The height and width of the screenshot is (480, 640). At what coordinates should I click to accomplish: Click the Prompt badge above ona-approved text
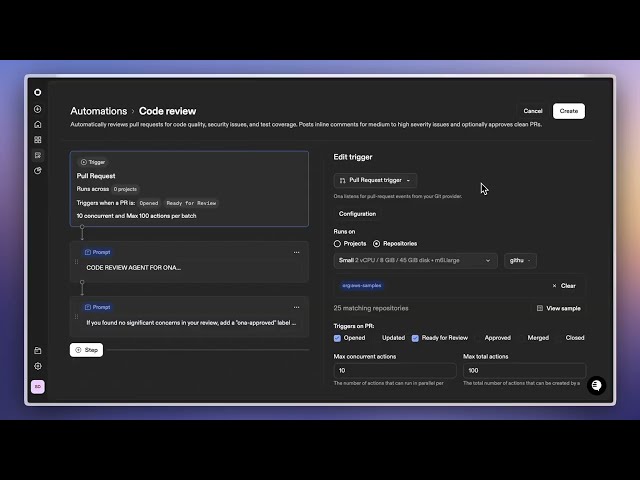coord(98,307)
